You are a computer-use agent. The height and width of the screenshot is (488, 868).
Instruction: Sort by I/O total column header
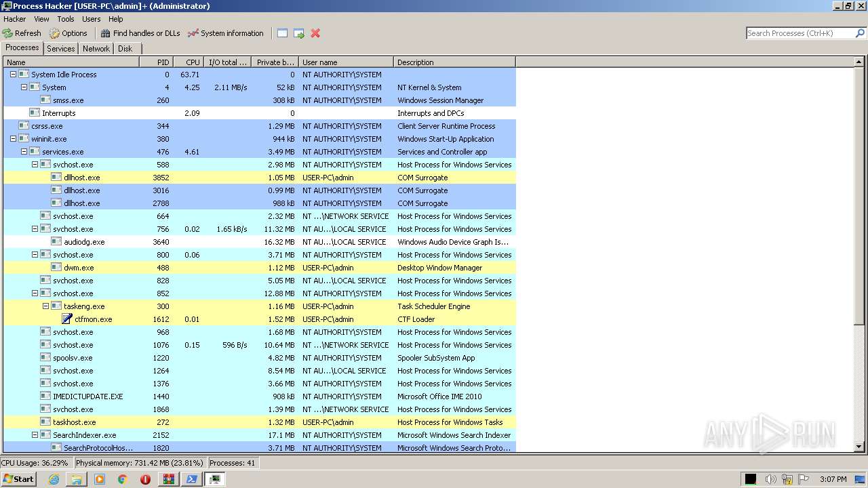click(228, 62)
